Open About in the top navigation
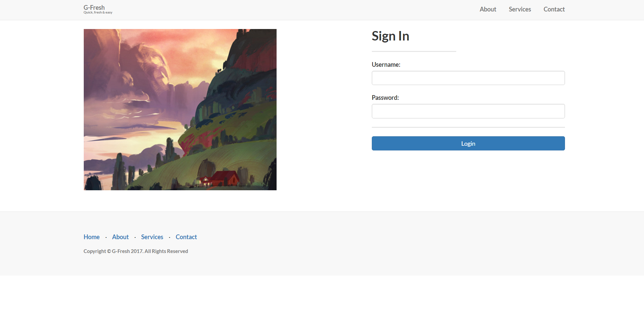The image size is (644, 309). point(488,9)
